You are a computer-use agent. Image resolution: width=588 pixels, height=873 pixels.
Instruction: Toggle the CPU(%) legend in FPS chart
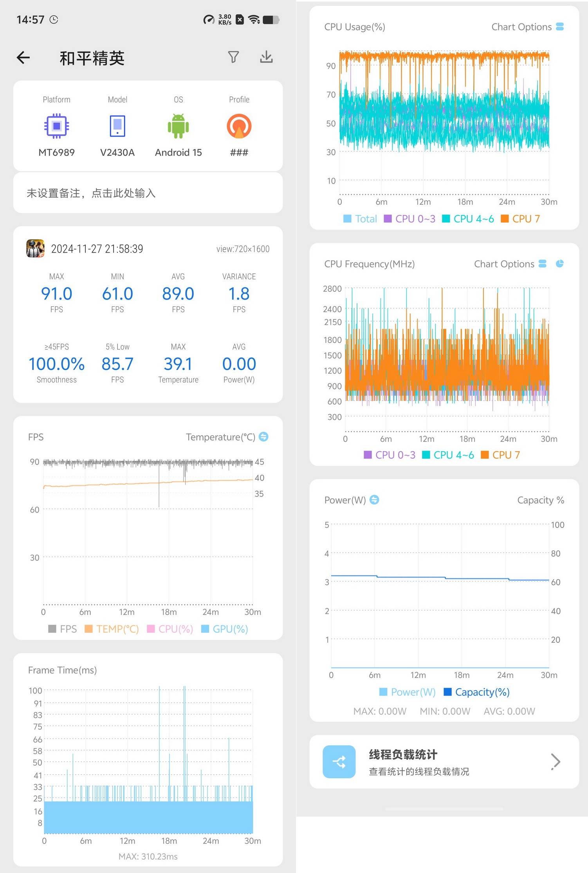tap(170, 629)
